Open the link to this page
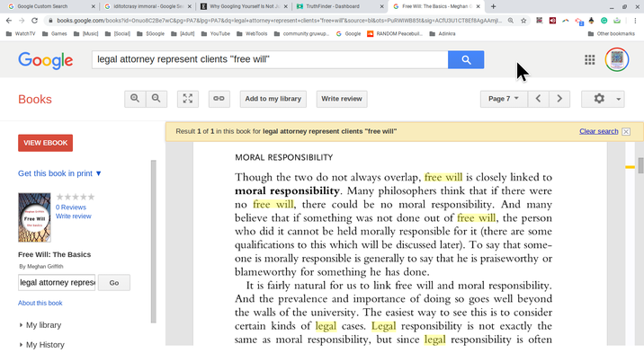644x362 pixels. tap(219, 99)
